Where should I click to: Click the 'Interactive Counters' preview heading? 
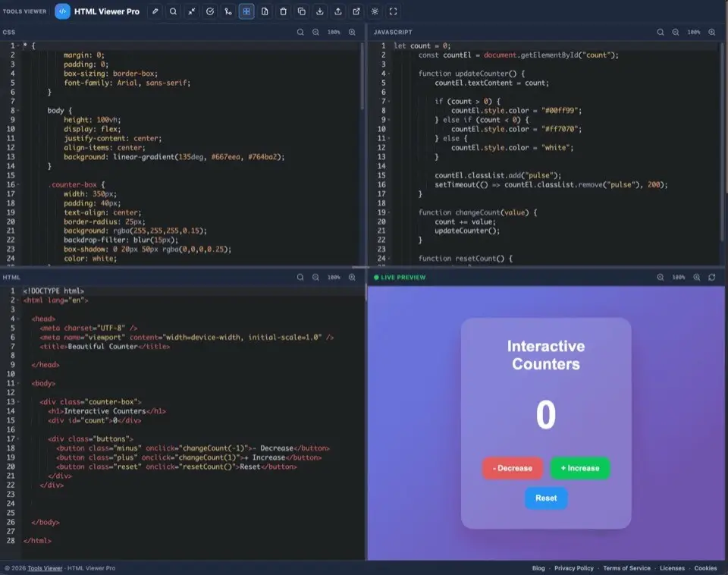point(546,355)
